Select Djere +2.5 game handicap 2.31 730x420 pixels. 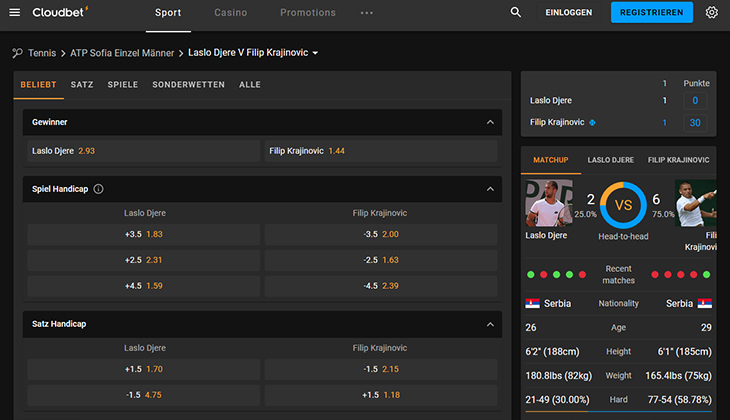[x=143, y=260]
